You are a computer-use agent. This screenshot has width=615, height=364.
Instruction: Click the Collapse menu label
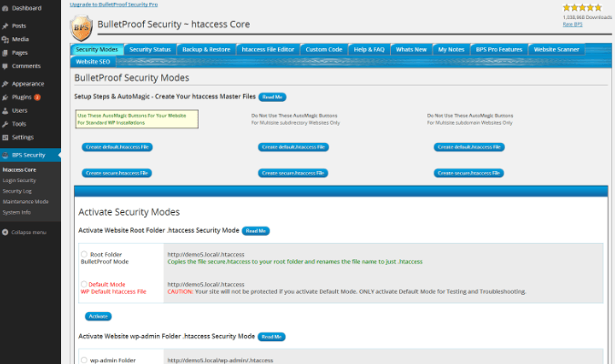[28, 232]
